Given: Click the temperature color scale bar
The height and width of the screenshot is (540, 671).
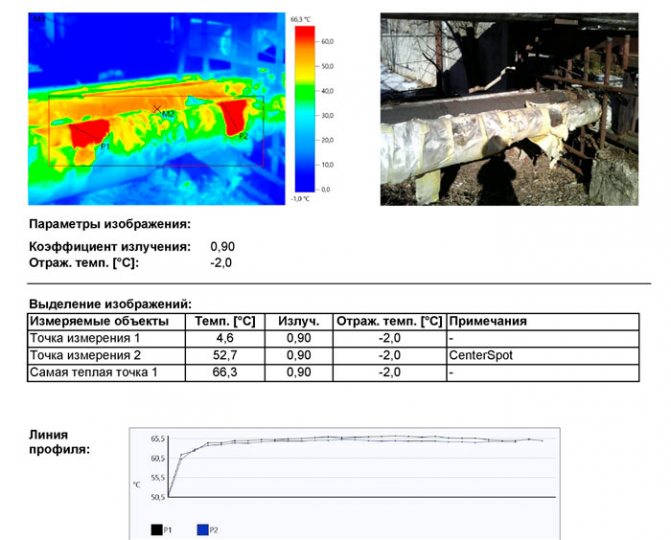Looking at the screenshot, I should pyautogui.click(x=304, y=108).
